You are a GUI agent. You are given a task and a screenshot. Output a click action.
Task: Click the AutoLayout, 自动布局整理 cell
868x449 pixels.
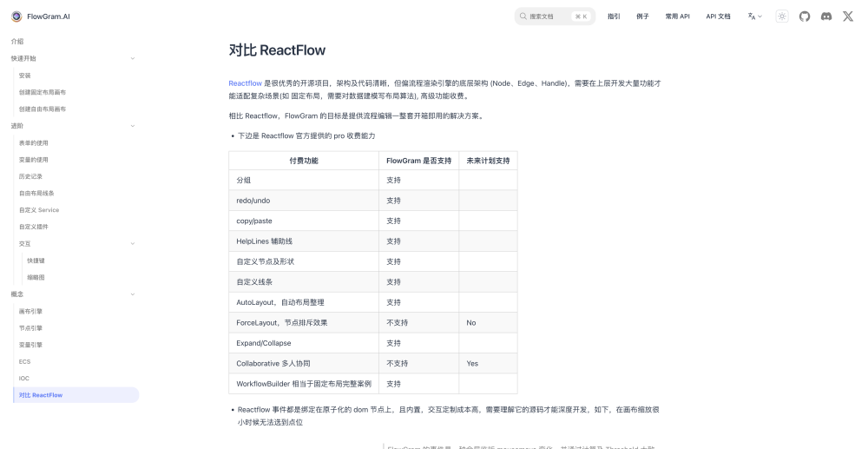pos(304,302)
